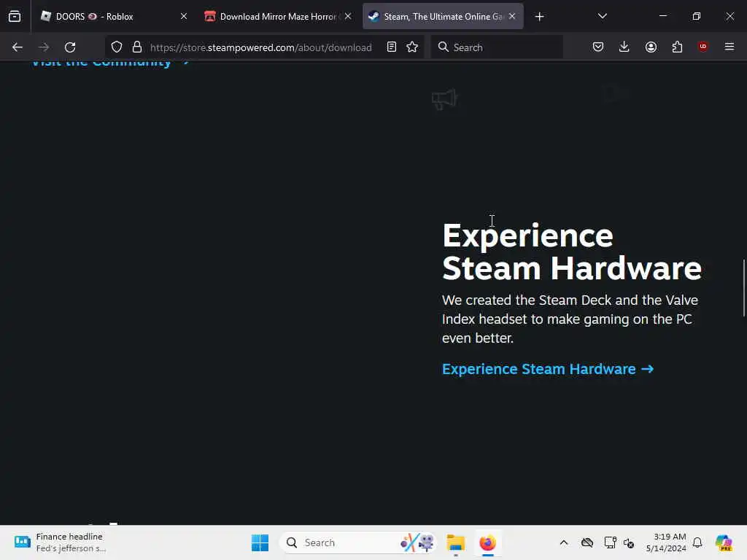Open the Finance headline widget
Viewport: 747px width, 560px height.
[60, 542]
